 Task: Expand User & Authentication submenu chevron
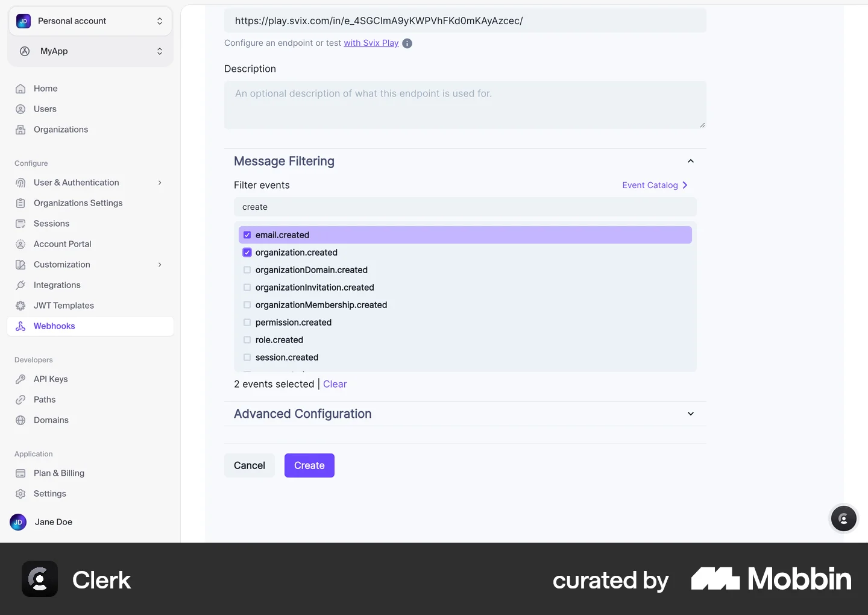160,183
